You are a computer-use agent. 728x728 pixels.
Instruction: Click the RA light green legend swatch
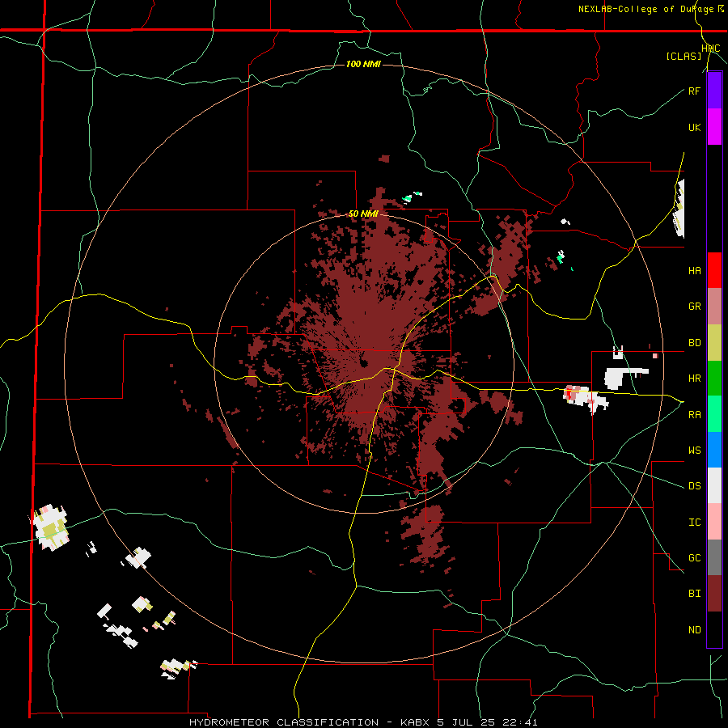pos(714,414)
